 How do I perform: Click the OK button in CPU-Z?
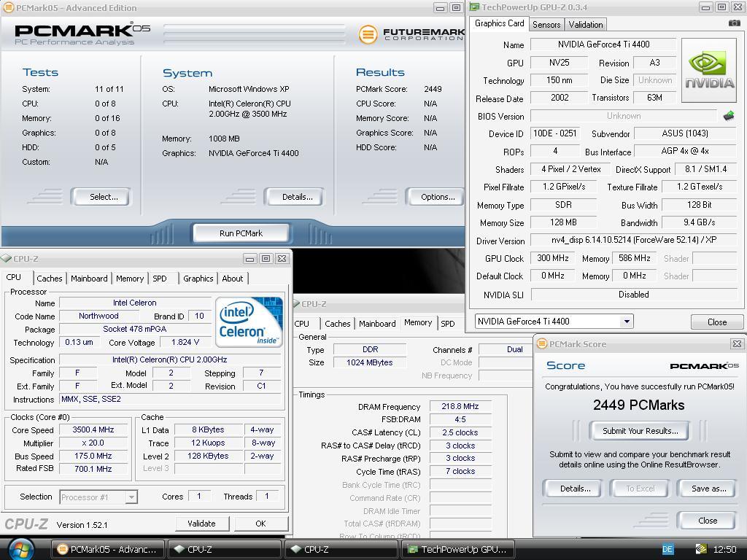(260, 524)
